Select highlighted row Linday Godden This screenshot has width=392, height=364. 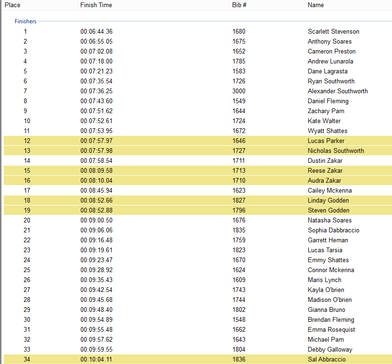point(198,200)
